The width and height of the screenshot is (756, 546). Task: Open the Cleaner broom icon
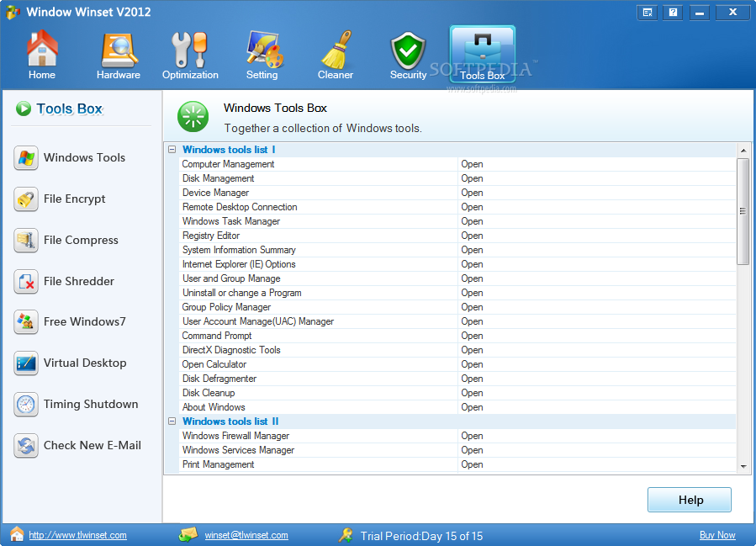336,49
